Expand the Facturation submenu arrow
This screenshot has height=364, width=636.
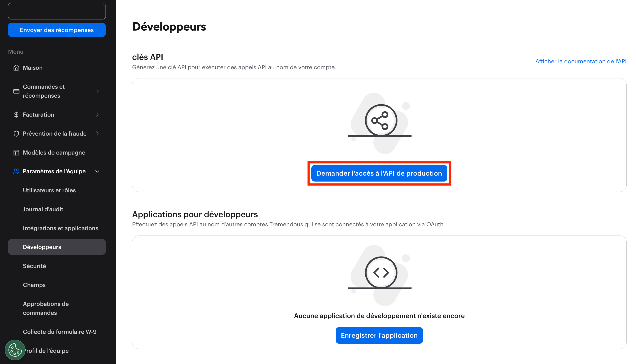(x=98, y=115)
